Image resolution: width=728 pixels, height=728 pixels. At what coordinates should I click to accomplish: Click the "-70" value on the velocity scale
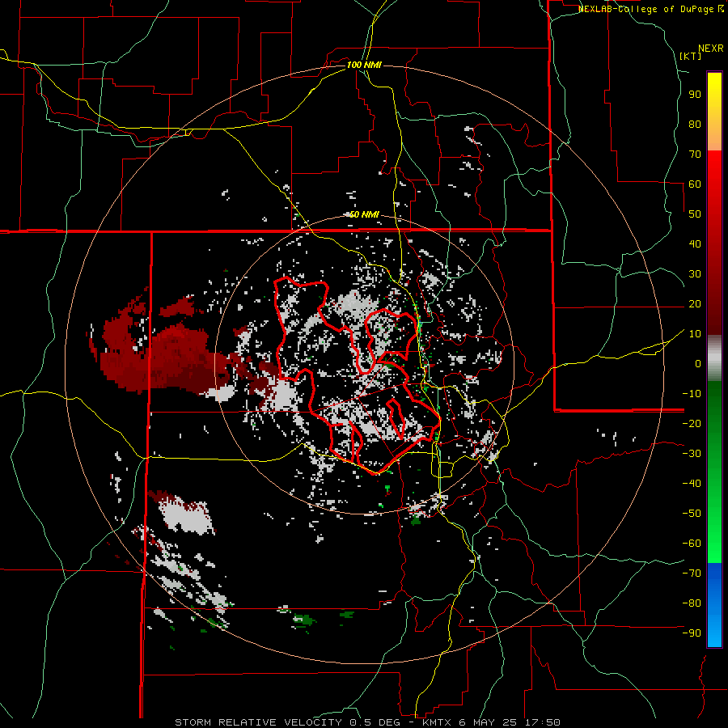692,574
